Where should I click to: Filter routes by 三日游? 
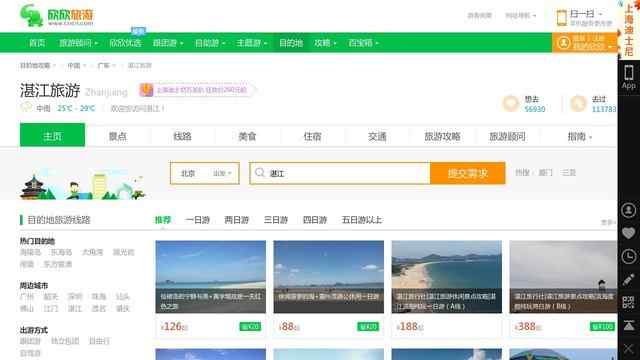pyautogui.click(x=276, y=220)
